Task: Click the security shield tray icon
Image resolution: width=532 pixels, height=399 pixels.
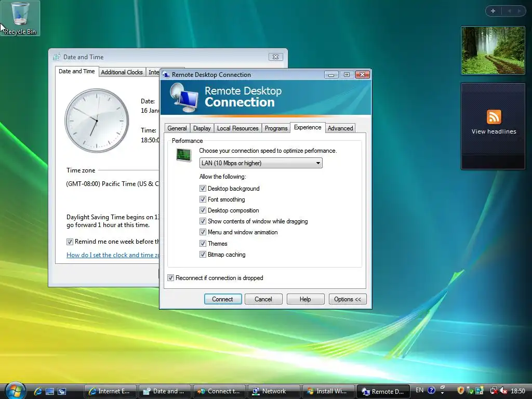Action: point(460,391)
